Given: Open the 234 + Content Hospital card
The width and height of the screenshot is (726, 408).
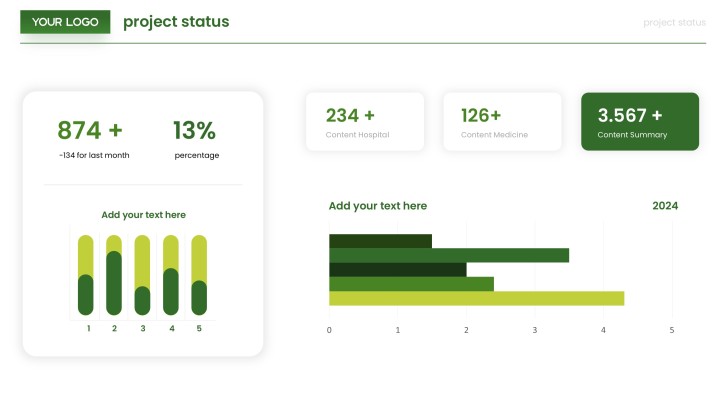Looking at the screenshot, I should click(365, 122).
